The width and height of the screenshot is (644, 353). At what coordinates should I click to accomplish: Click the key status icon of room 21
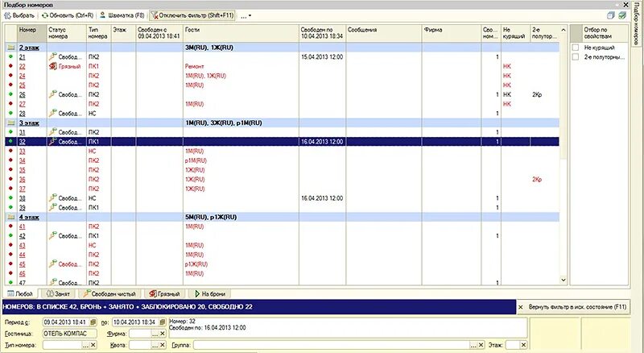pyautogui.click(x=52, y=56)
